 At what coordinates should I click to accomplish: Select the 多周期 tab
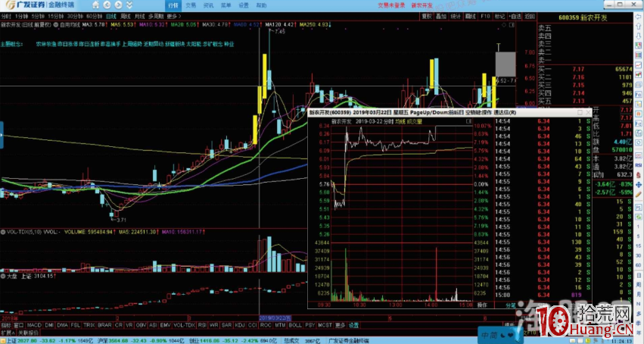(156, 17)
